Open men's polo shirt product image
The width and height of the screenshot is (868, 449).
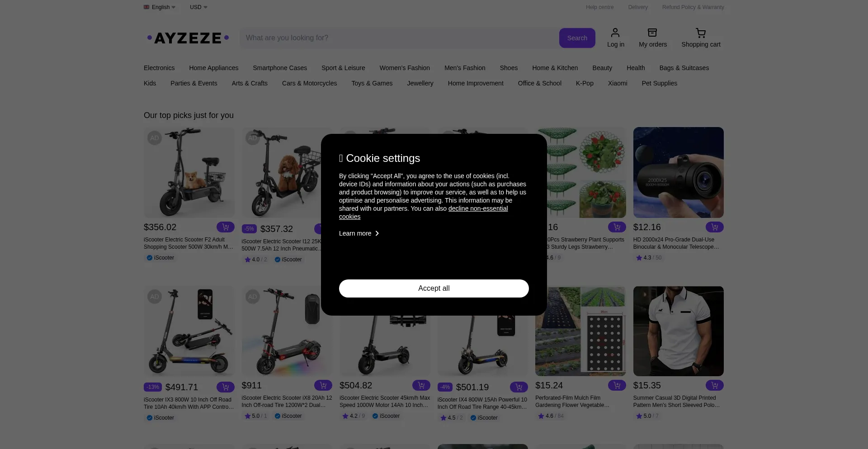pos(678,331)
